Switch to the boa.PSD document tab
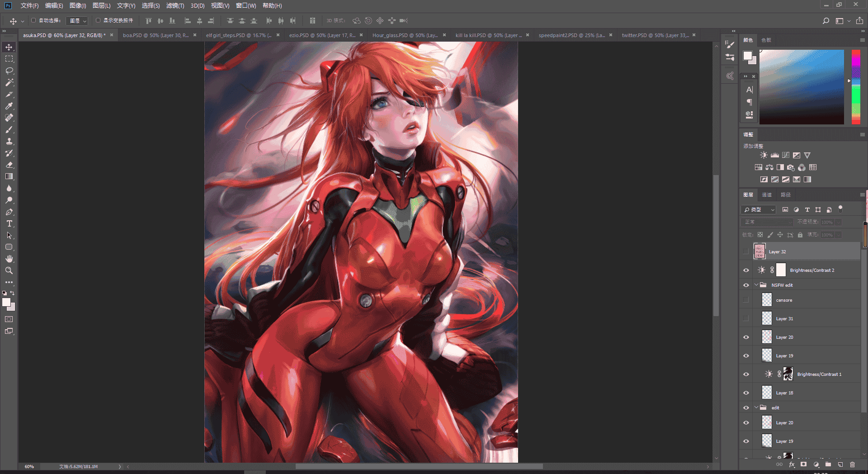 coord(156,35)
